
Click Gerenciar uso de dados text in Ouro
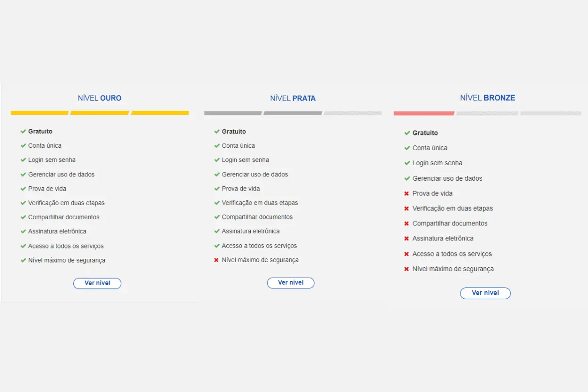pyautogui.click(x=61, y=175)
